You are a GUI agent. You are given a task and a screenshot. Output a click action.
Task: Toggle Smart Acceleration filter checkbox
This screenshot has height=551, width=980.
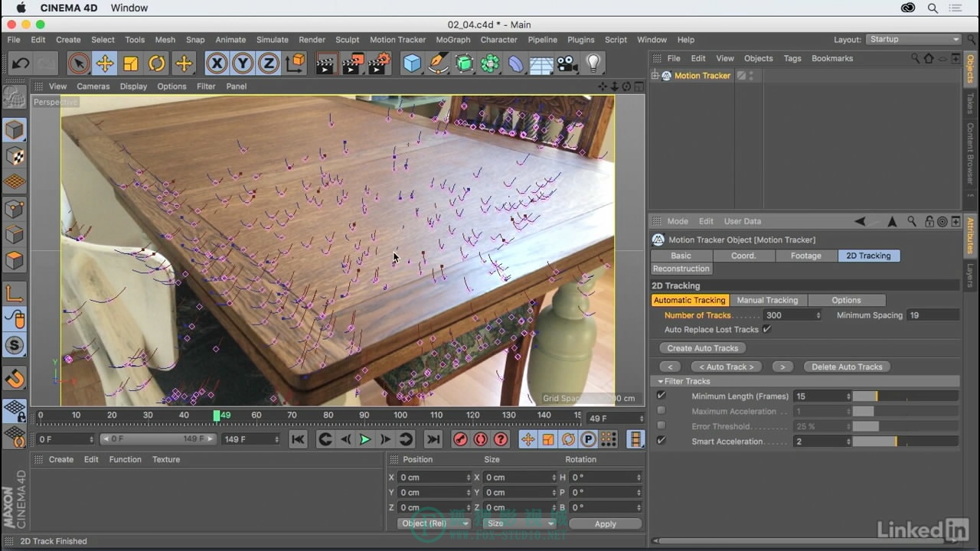tap(661, 442)
